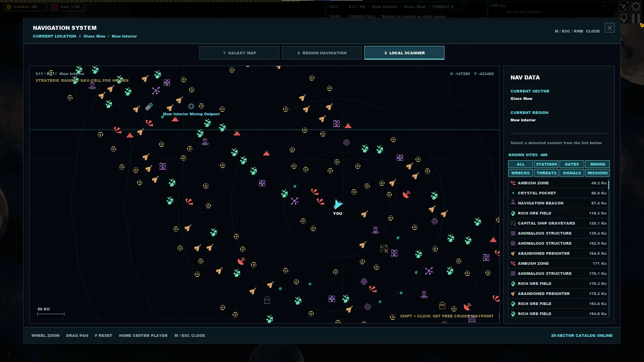The height and width of the screenshot is (362, 644).
Task: Collapse the LOG panel arrow
Action: tap(603, 6)
